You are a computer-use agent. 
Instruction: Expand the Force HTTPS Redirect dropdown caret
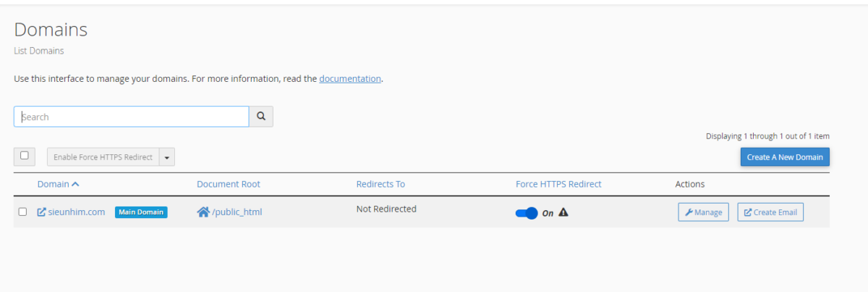pos(167,157)
